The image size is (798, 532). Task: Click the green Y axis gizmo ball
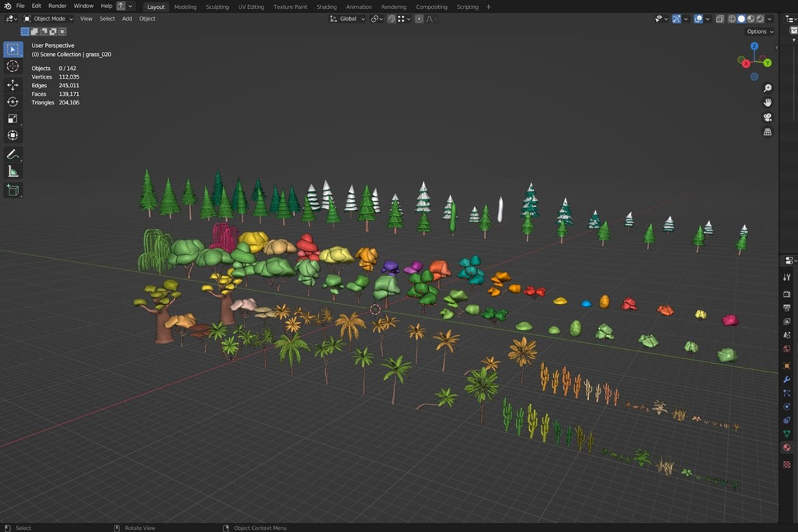pos(767,63)
